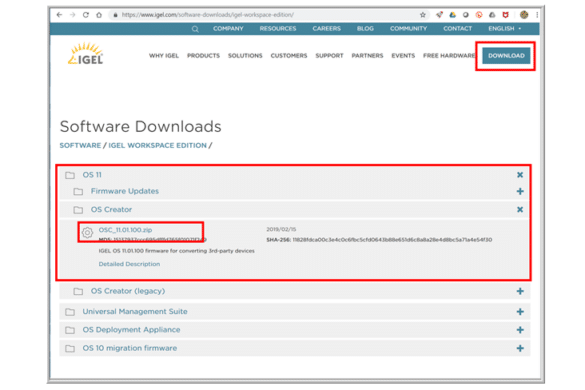The height and width of the screenshot is (390, 585).
Task: Click the OS Creator folder icon
Action: 78,210
